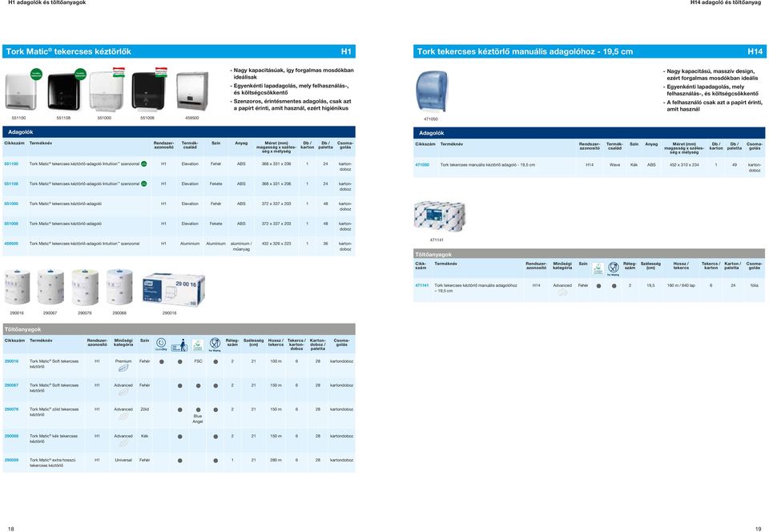Click the Advanced leaf icon in row 290068
Viewport: 769px width, 532px height.
click(123, 442)
